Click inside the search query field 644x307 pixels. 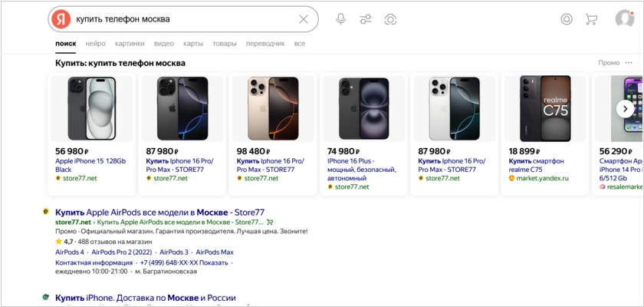(x=185, y=19)
